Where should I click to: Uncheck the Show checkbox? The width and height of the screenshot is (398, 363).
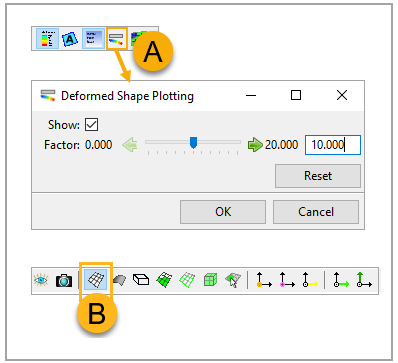click(91, 125)
